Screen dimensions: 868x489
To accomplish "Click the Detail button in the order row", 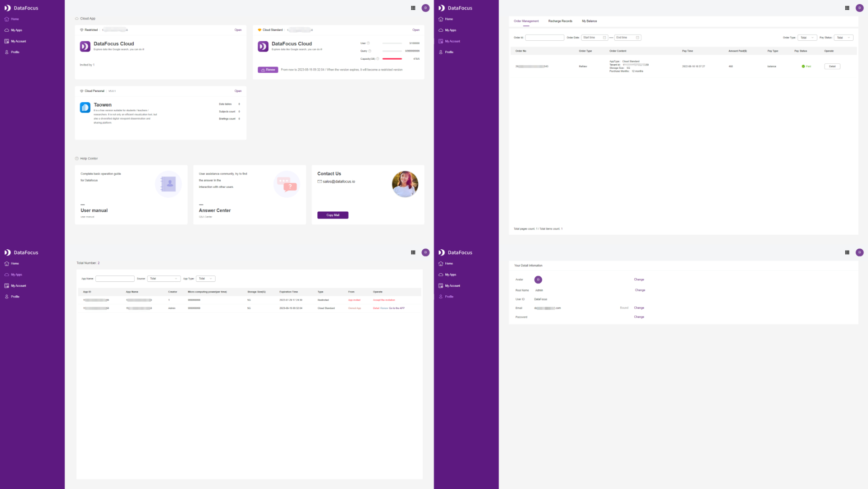I will coord(832,66).
